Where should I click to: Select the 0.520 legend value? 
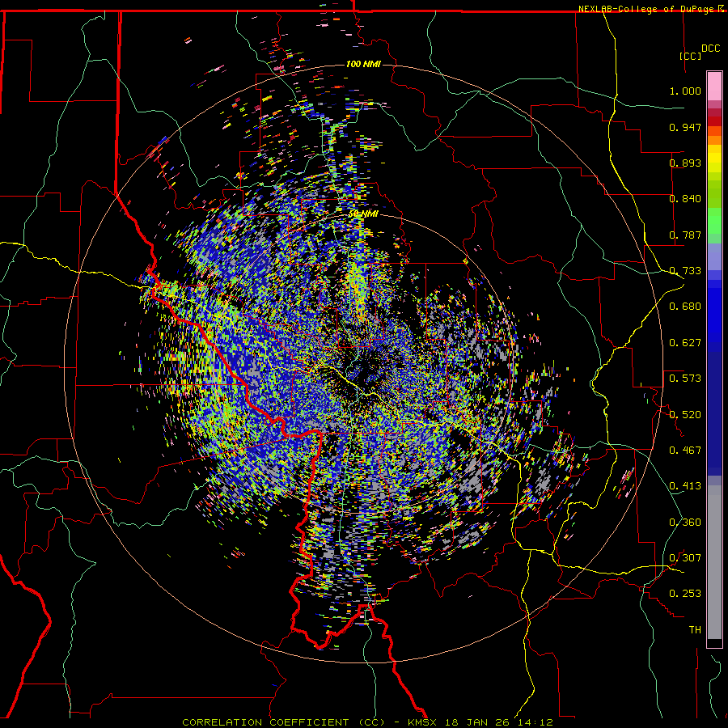tap(685, 415)
